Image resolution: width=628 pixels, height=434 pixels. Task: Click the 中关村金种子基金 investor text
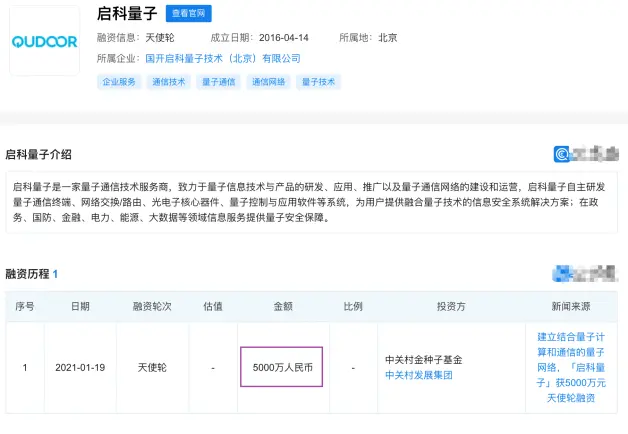424,360
